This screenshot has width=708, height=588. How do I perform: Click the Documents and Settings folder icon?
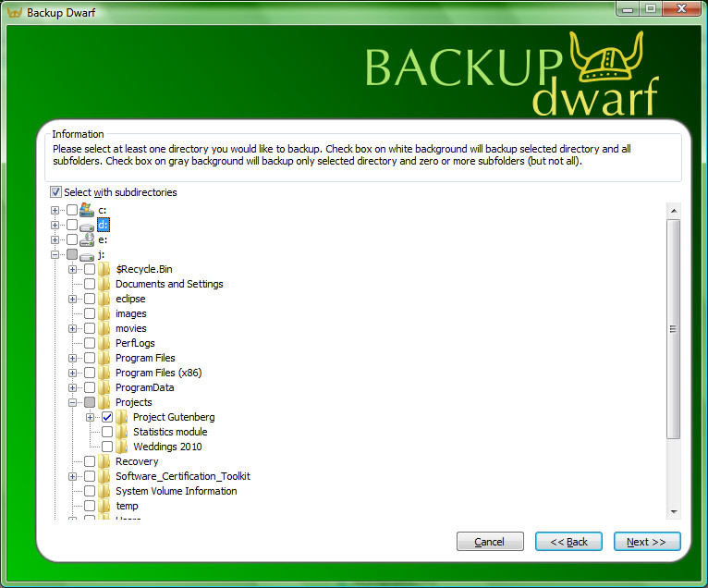(104, 284)
